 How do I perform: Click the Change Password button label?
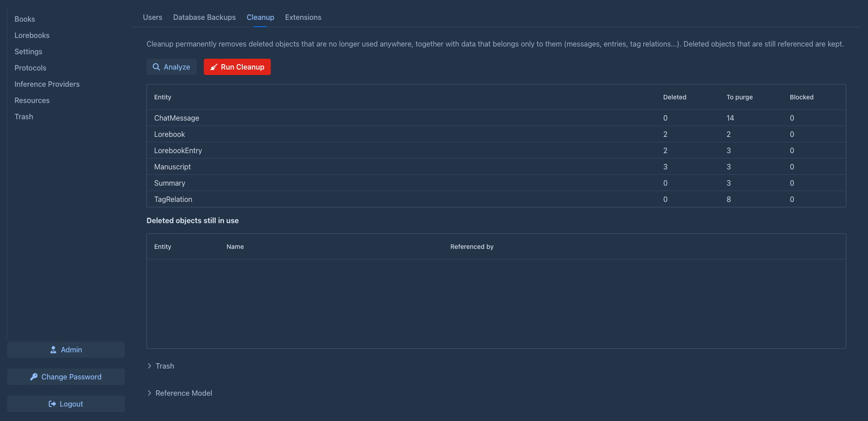pyautogui.click(x=71, y=377)
